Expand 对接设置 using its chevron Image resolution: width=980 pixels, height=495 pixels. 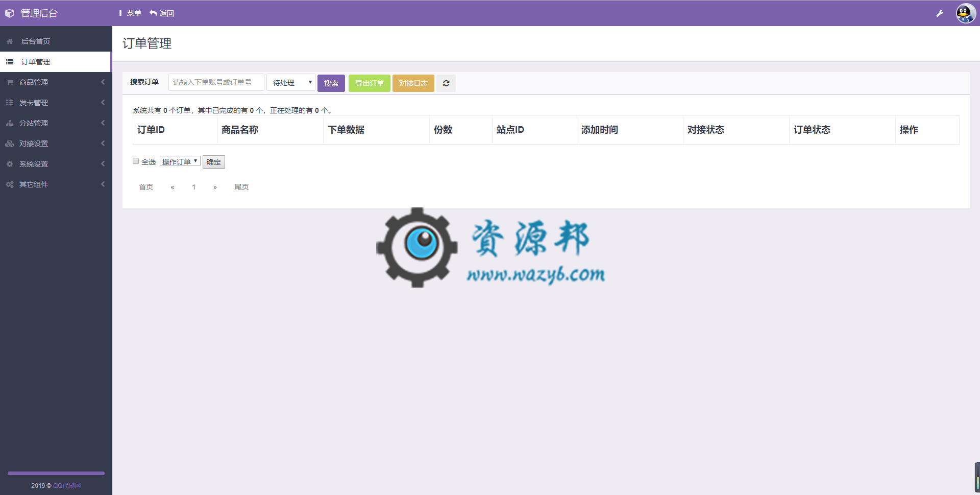pos(103,144)
